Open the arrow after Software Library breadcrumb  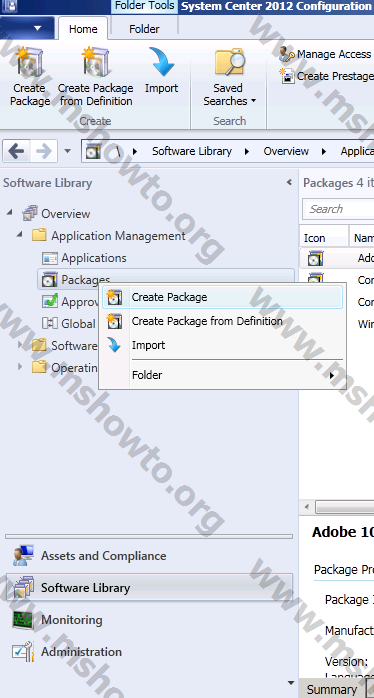(247, 151)
